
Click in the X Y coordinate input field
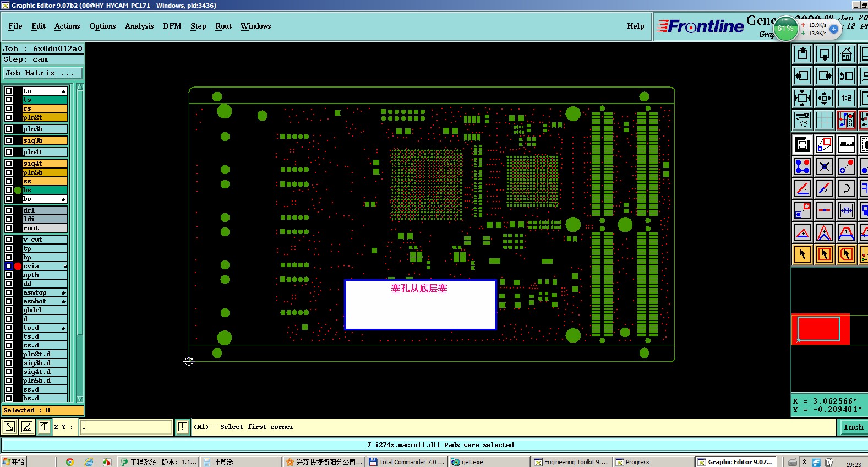click(x=127, y=427)
